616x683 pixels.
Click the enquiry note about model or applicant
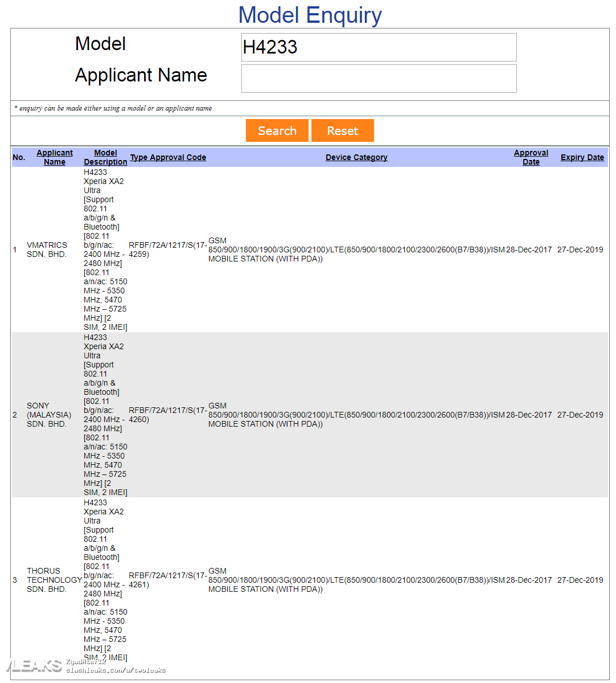(x=113, y=108)
